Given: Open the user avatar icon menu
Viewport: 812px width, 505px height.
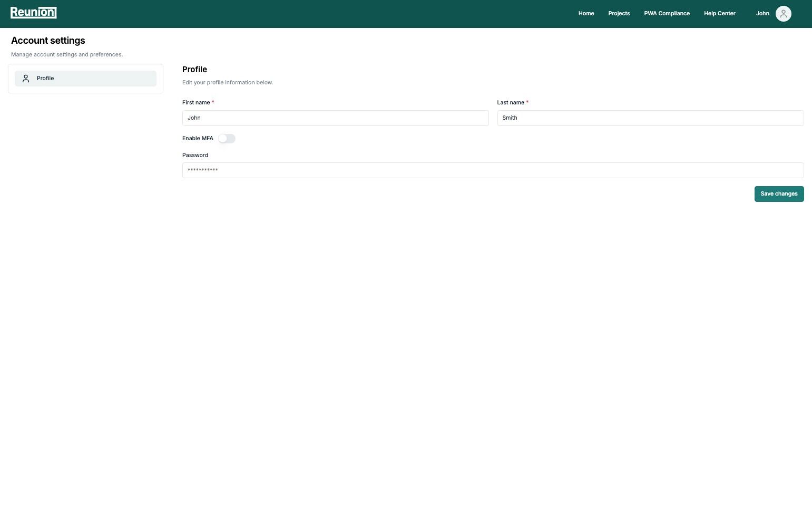Looking at the screenshot, I should tap(783, 14).
